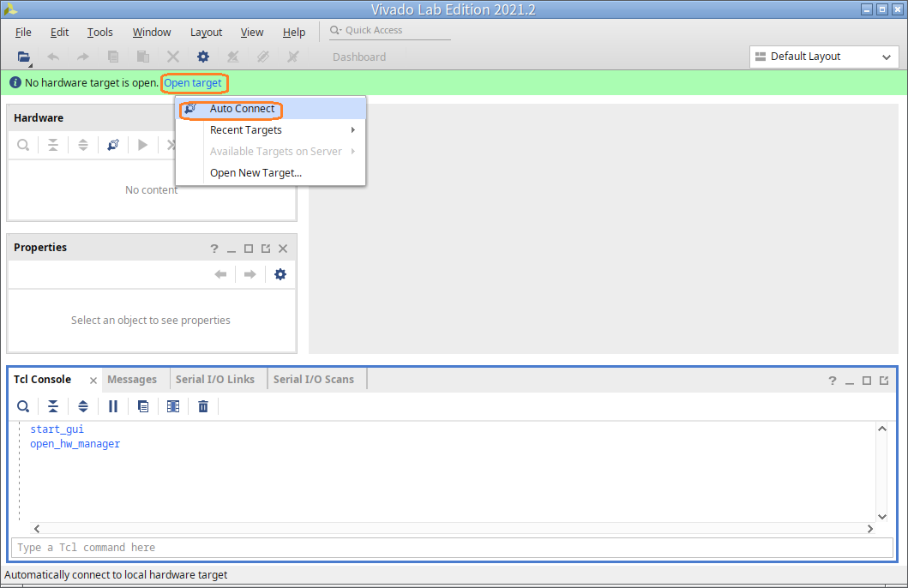
Task: Search in Tcl Console with magnifier
Action: coord(23,406)
